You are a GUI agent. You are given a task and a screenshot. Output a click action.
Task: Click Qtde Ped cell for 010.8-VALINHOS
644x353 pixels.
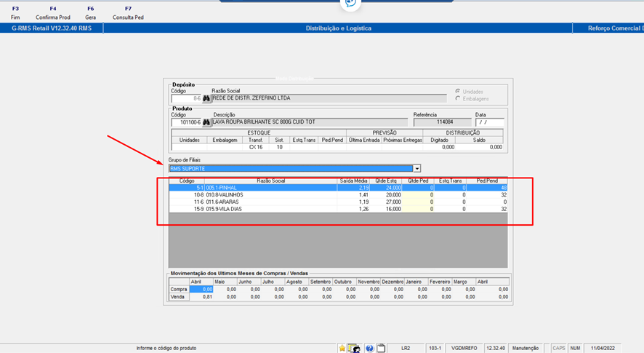(418, 195)
